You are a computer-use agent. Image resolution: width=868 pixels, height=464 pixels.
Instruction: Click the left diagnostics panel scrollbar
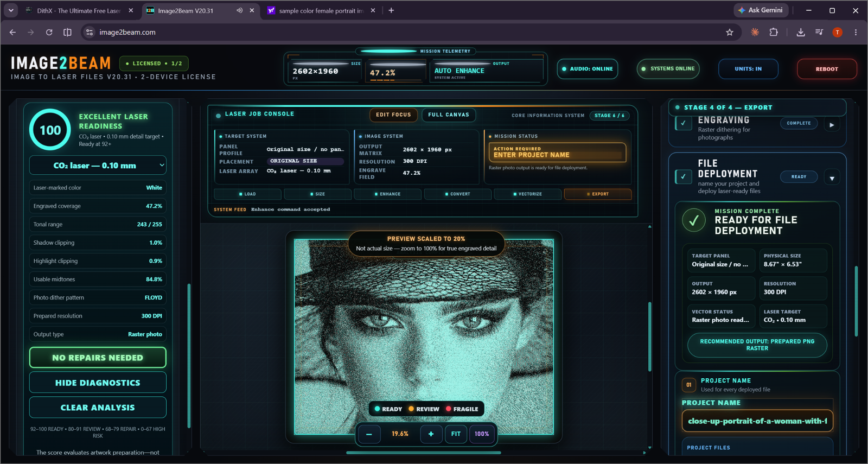coord(189,355)
